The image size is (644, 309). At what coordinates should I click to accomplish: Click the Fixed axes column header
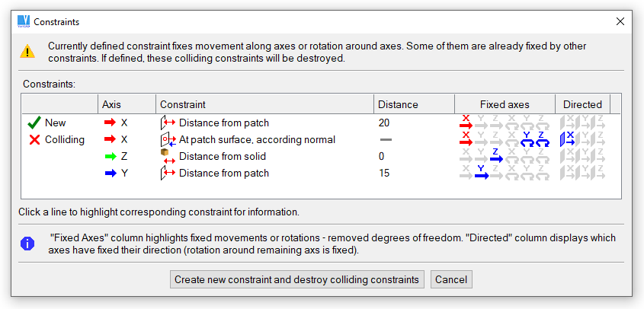pyautogui.click(x=505, y=104)
